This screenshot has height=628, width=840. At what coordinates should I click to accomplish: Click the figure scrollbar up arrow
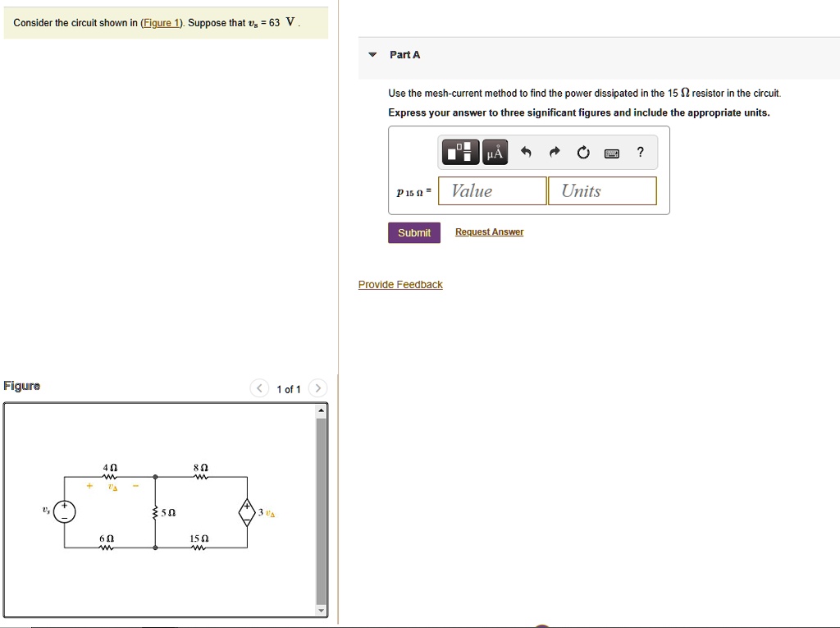[x=322, y=408]
